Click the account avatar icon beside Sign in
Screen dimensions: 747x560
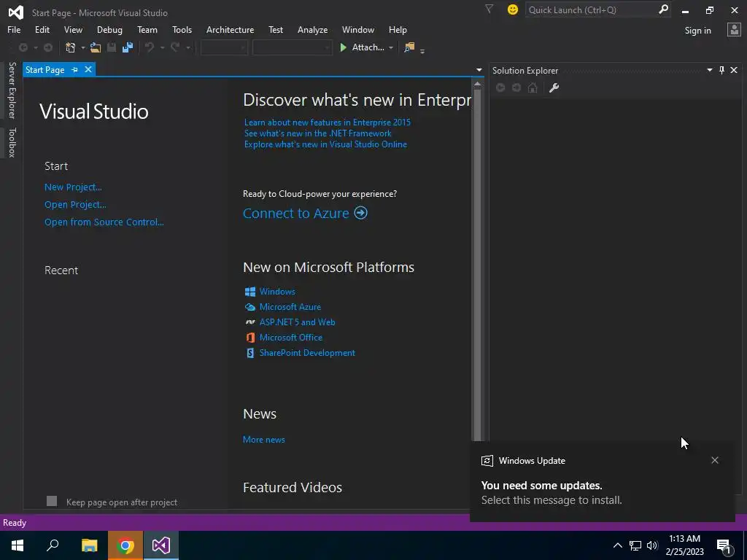point(734,29)
